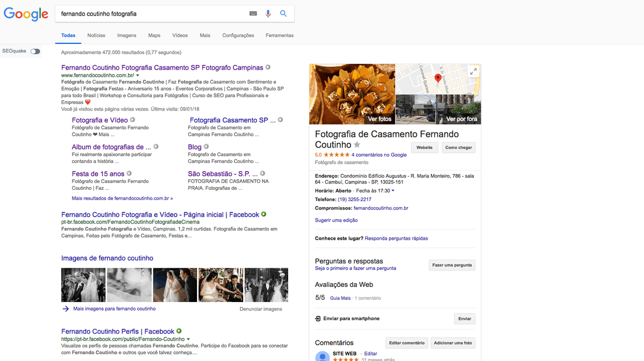Open Guia Mais review link
The width and height of the screenshot is (644, 361).
tap(340, 298)
